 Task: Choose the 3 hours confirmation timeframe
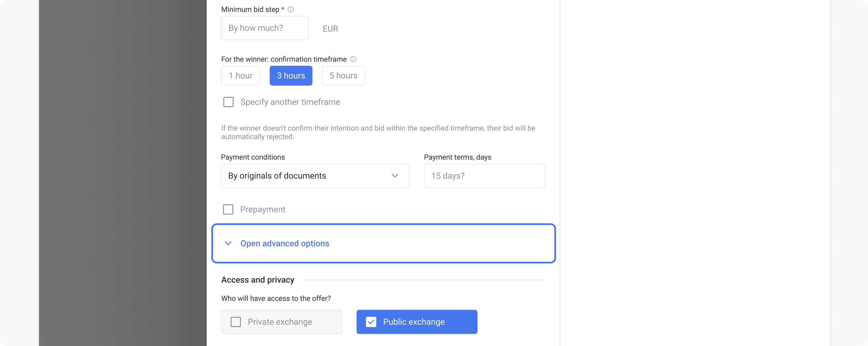pos(291,76)
